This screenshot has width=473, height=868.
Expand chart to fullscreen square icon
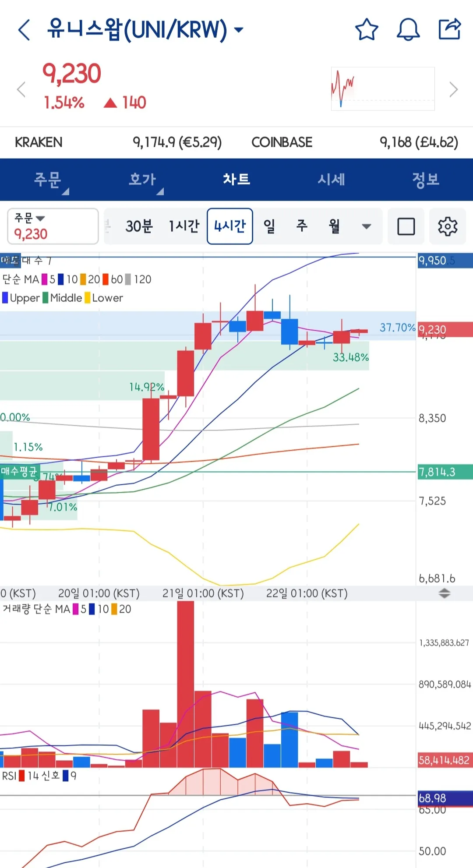click(406, 226)
